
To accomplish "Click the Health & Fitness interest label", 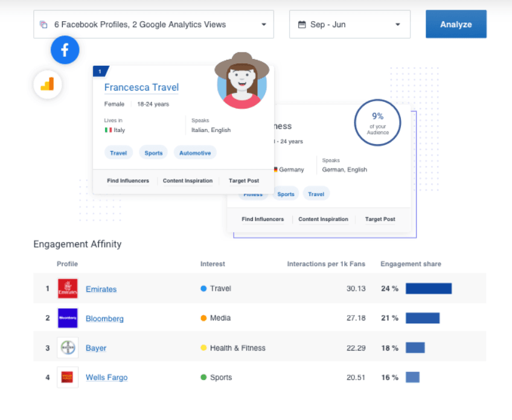I will coord(238,348).
